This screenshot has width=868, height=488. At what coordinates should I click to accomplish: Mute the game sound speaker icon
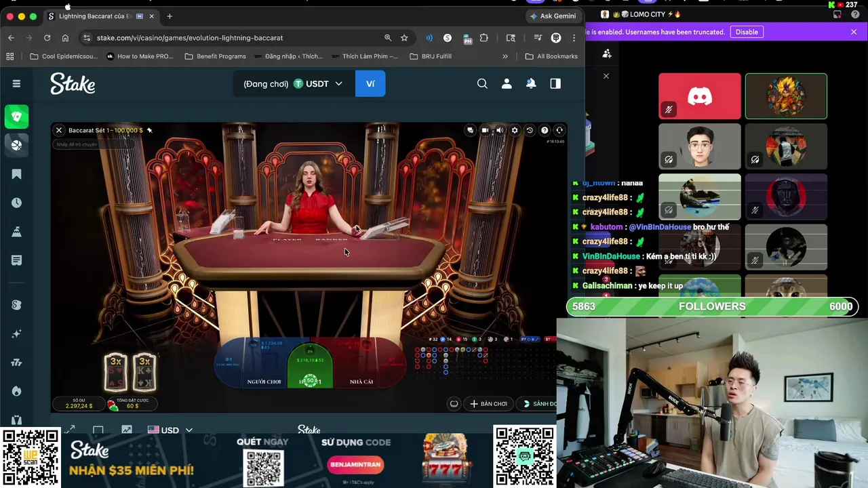(500, 130)
